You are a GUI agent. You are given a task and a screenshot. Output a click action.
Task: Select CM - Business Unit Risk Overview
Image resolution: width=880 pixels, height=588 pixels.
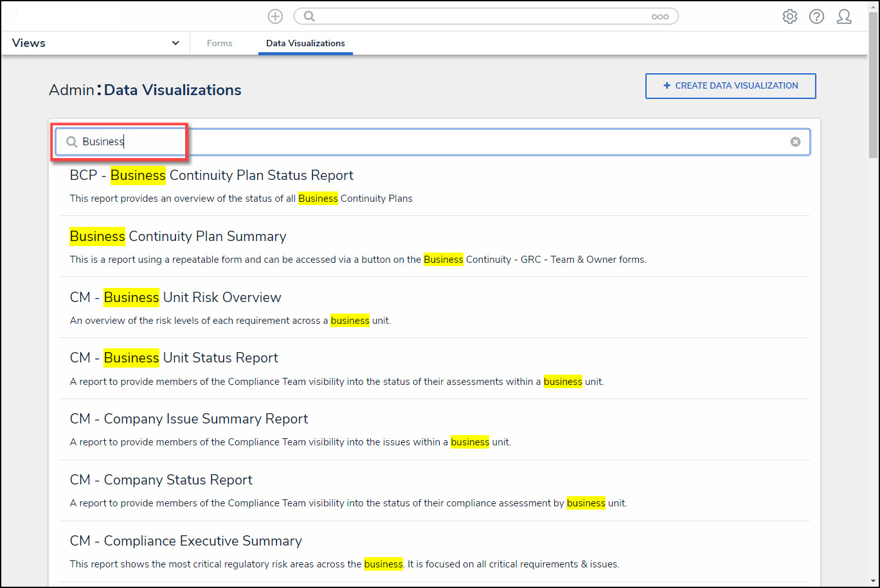[175, 298]
